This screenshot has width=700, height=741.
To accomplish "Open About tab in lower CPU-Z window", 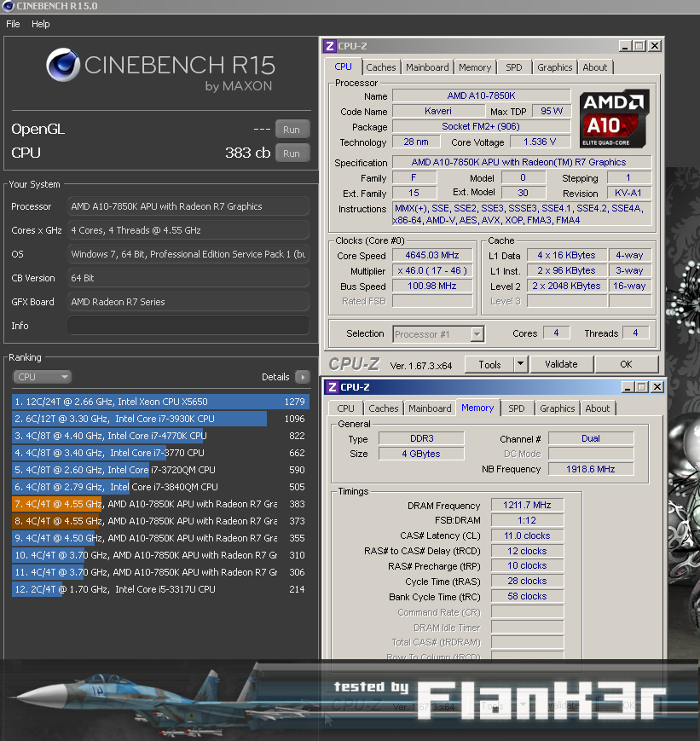I will (x=598, y=408).
